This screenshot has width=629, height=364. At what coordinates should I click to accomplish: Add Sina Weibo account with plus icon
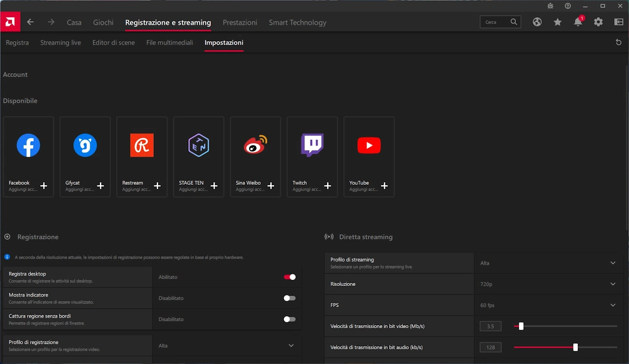(271, 186)
